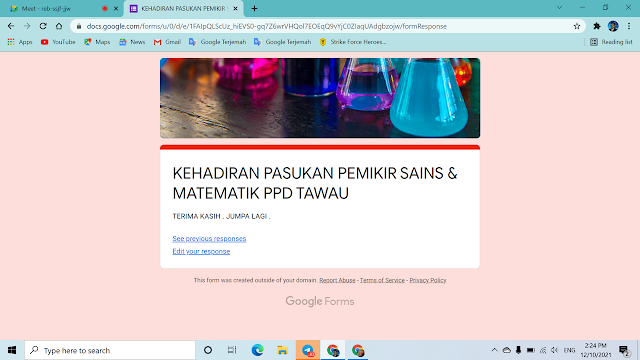Open the Reading list
This screenshot has width=640, height=360.
point(611,42)
